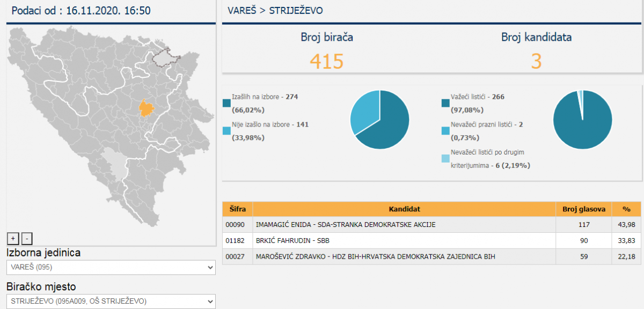644x309 pixels.
Task: Click the light blue 'Nije izašlo na izbore' swatch
Action: pos(225,131)
